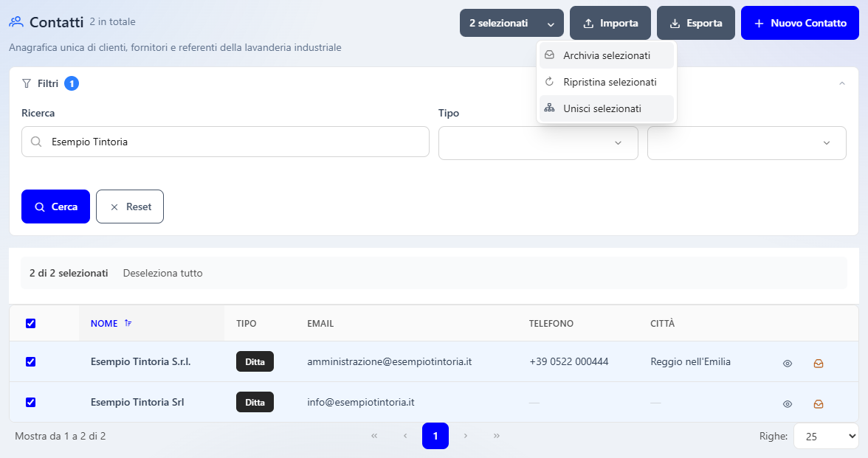
Task: Archive Esempio Tintoria S.r.l. with orange icon
Action: [818, 364]
